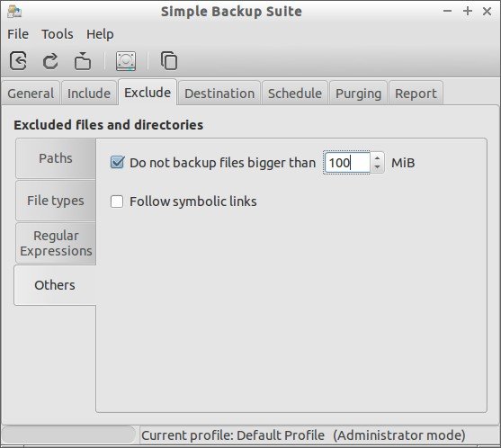Click the hard disk drive toolbar icon
This screenshot has height=448, width=501.
click(126, 60)
